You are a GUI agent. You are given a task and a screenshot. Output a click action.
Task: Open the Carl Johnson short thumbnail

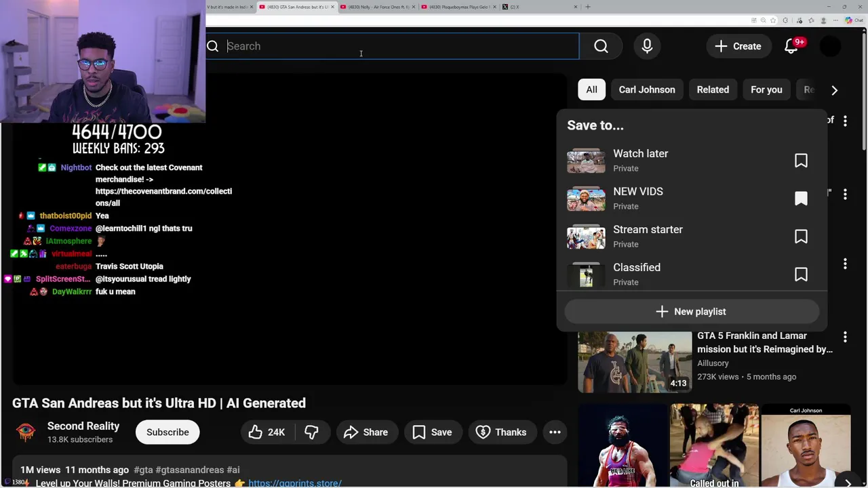click(806, 446)
